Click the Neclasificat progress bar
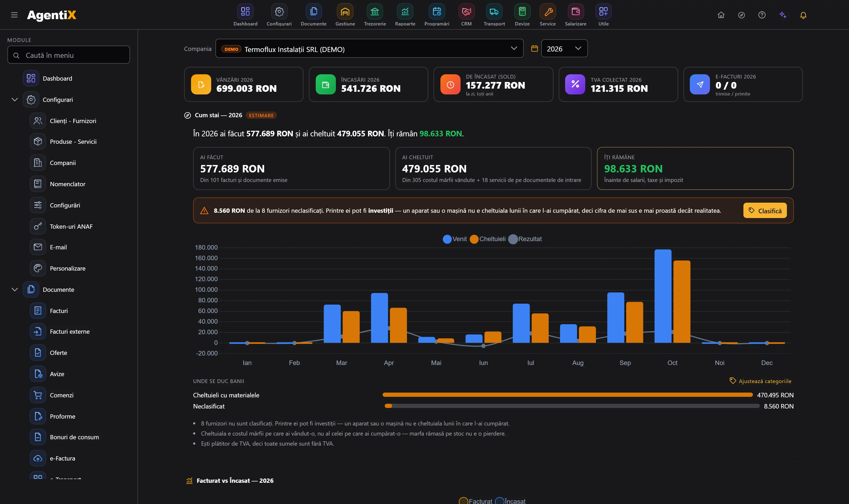Screen dimensions: 849x504 (572, 406)
